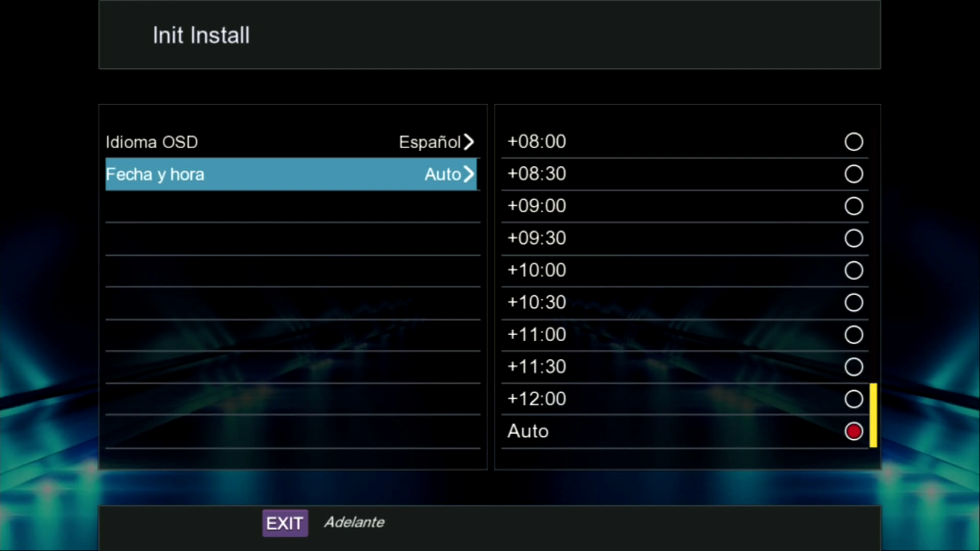This screenshot has width=980, height=551.
Task: Click the Adelante label
Action: [354, 522]
